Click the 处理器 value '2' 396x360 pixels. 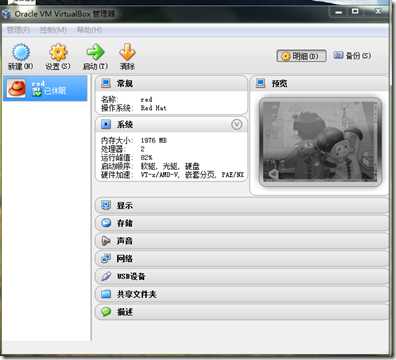[142, 149]
